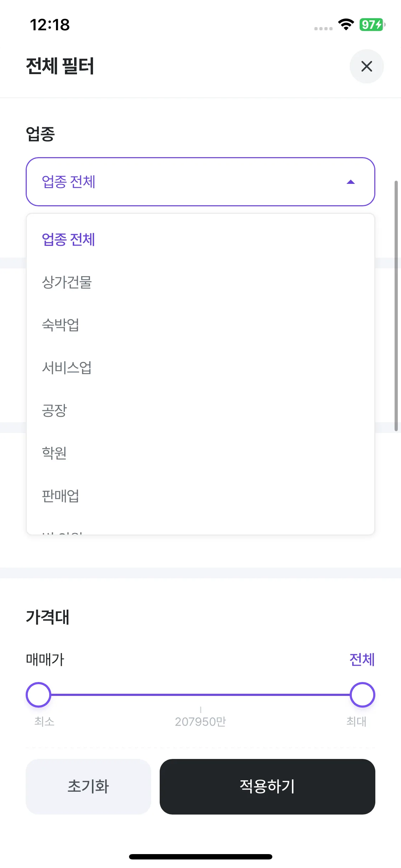
Task: Select 업종 전체 option in list
Action: tap(68, 239)
